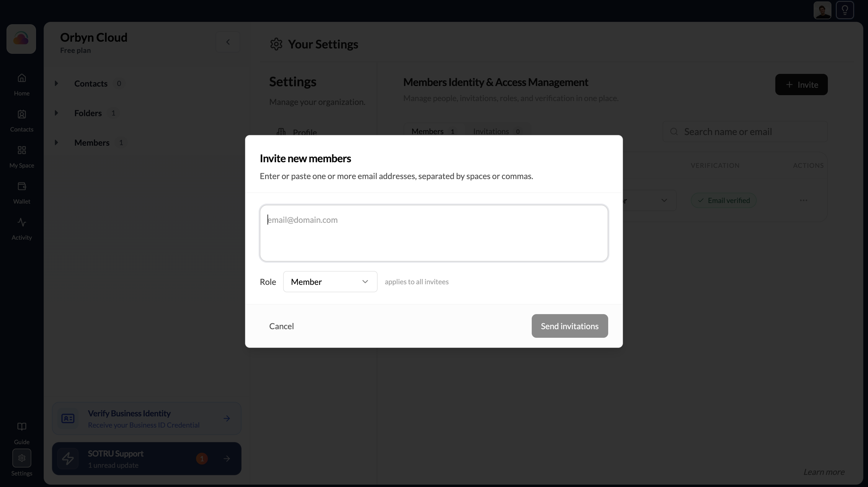868x487 pixels.
Task: Click the SOTRU Support lightning icon
Action: point(68,459)
